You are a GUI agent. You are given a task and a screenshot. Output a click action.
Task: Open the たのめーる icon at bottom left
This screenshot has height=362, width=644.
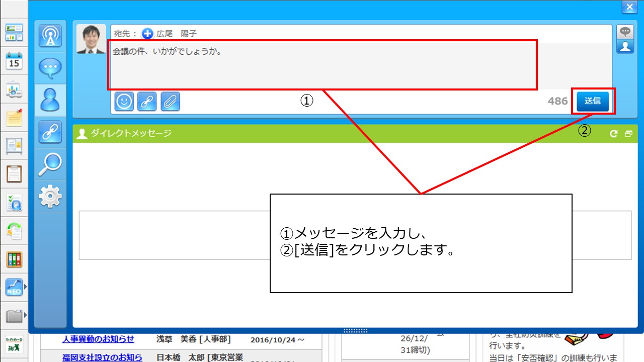(14, 343)
